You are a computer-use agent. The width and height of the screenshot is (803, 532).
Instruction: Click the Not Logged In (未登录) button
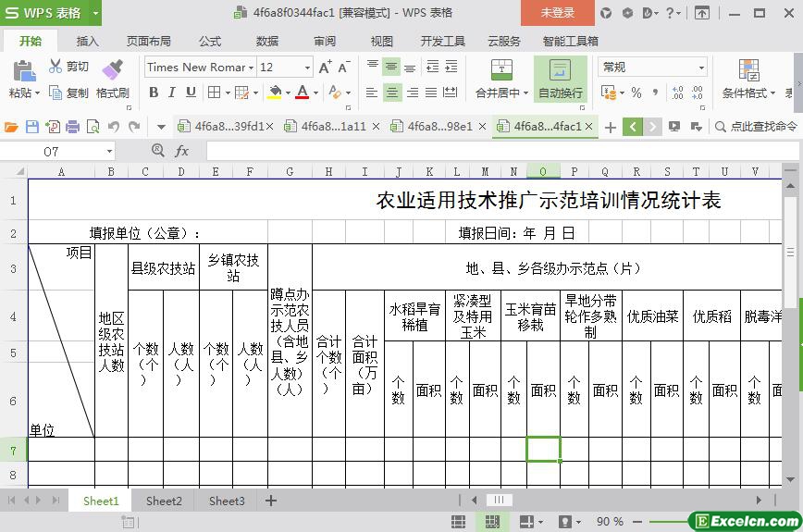coord(557,13)
